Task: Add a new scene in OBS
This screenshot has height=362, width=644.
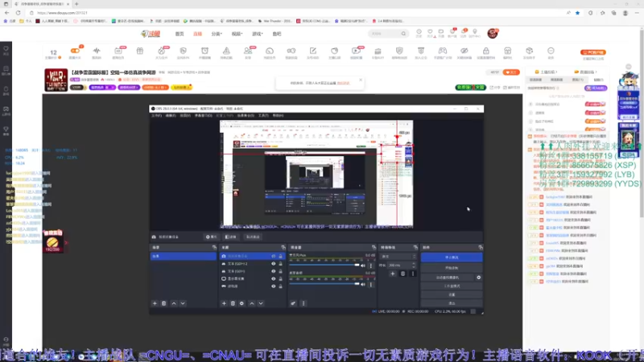Action: (x=155, y=303)
